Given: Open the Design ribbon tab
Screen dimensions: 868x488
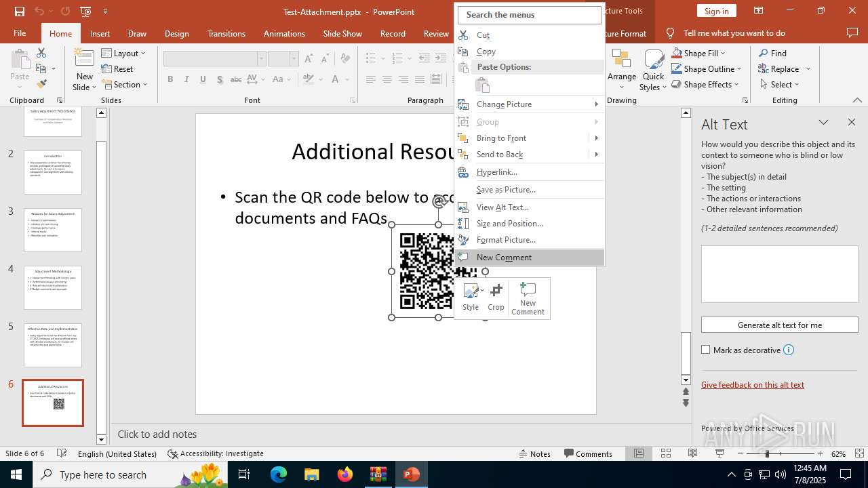Looking at the screenshot, I should (x=176, y=33).
